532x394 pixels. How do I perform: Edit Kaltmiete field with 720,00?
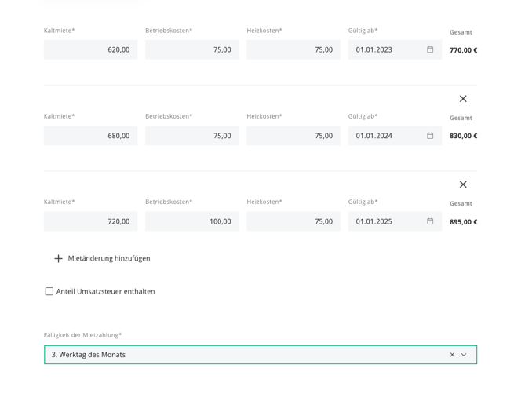tap(90, 221)
